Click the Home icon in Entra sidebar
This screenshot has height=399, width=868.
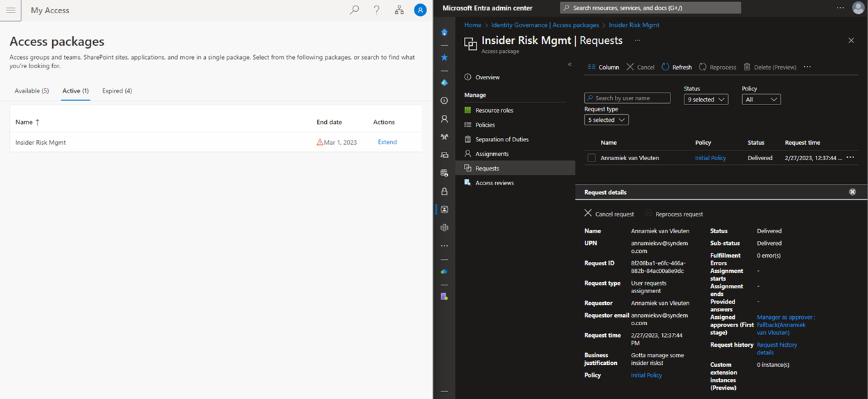[444, 32]
